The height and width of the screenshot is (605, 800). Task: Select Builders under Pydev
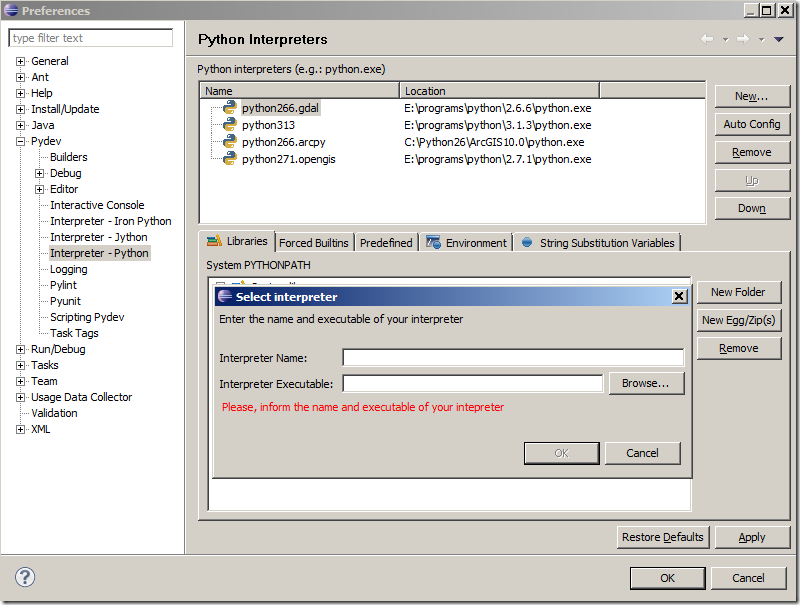68,157
